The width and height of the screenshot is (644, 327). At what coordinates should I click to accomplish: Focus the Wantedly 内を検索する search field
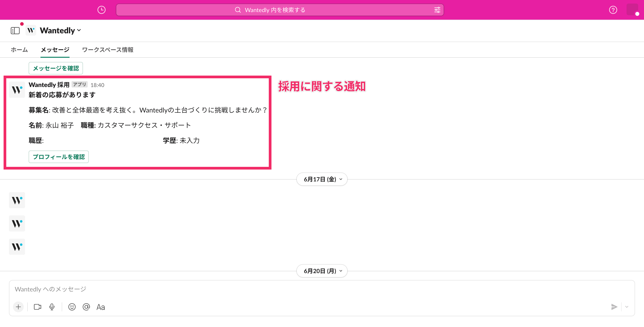pyautogui.click(x=280, y=10)
